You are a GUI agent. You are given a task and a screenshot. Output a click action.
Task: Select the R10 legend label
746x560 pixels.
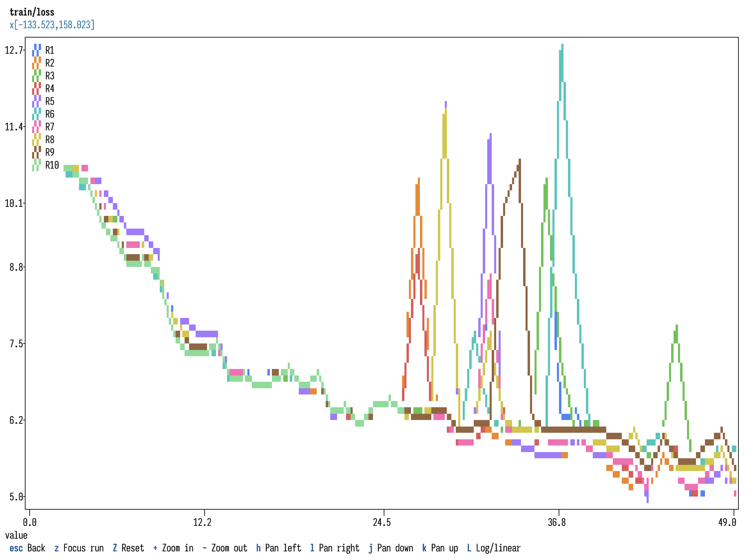coord(52,165)
